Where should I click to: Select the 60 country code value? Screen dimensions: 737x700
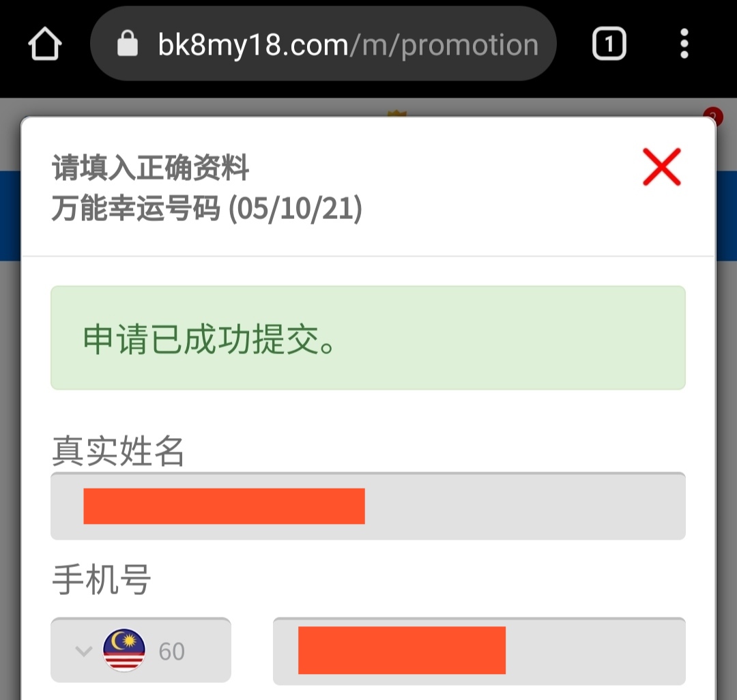171,652
